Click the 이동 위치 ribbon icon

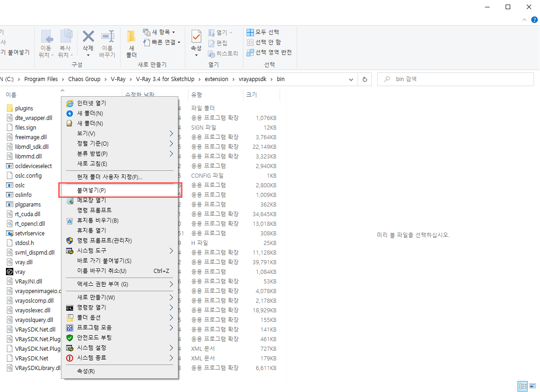coord(46,36)
